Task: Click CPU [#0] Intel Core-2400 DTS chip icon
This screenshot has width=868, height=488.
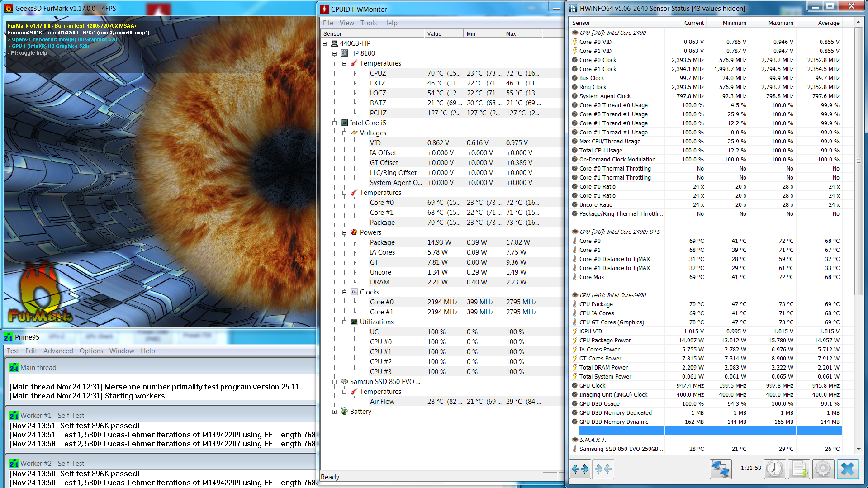Action: (575, 232)
